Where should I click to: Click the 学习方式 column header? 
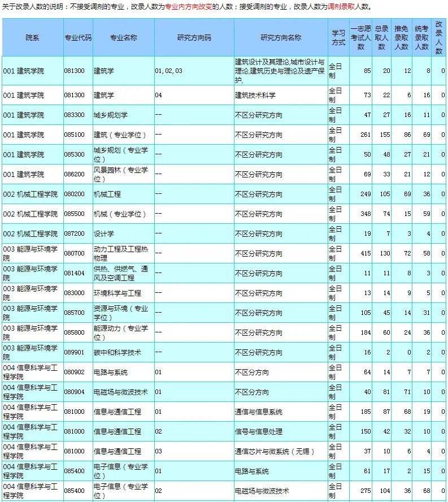338,38
